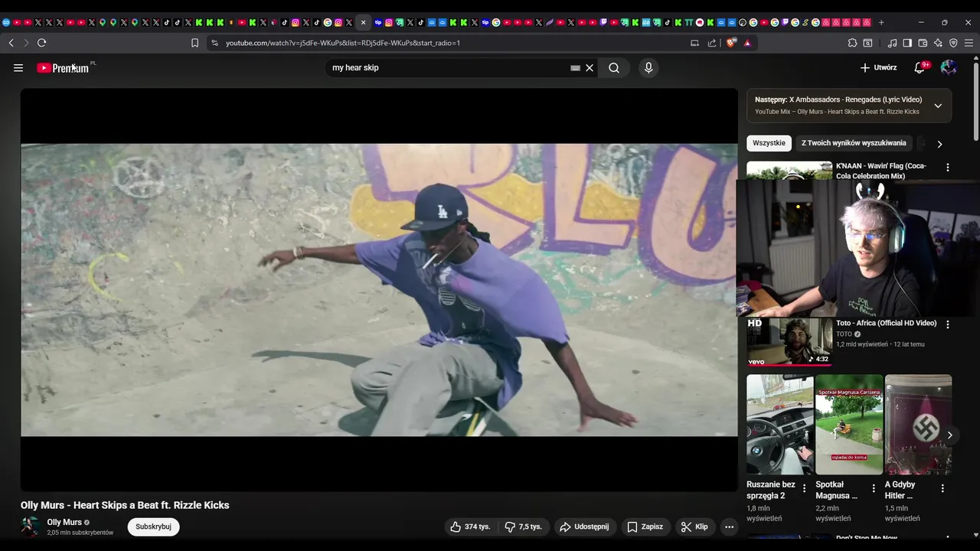Image resolution: width=980 pixels, height=551 pixels.
Task: Open options for Ruszanie bez sprzęgła short
Action: coord(804,488)
